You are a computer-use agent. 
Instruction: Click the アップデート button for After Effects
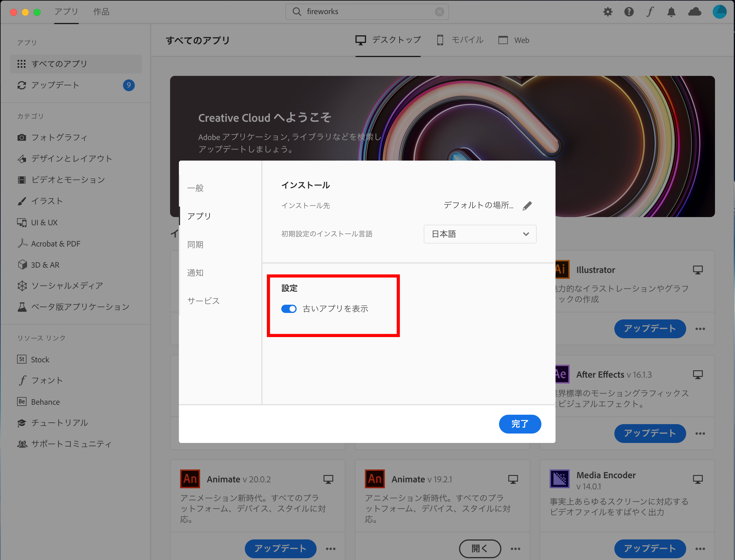click(650, 433)
